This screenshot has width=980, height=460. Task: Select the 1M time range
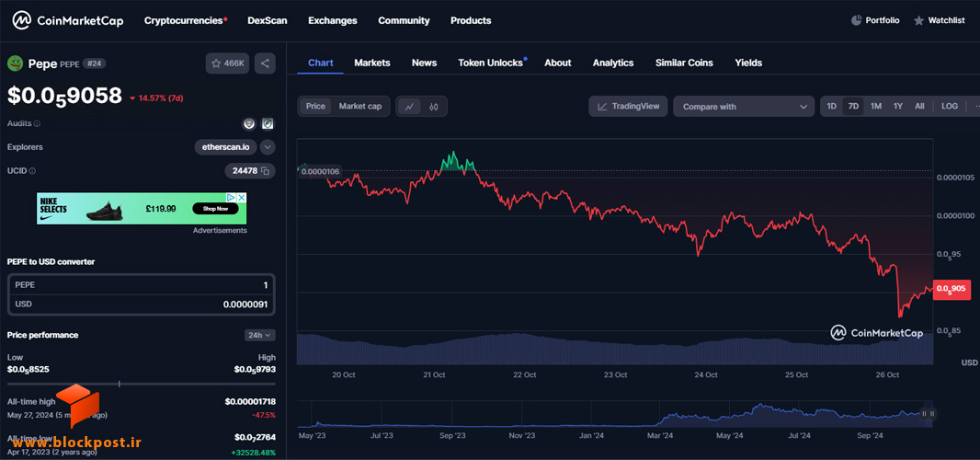pyautogui.click(x=876, y=107)
